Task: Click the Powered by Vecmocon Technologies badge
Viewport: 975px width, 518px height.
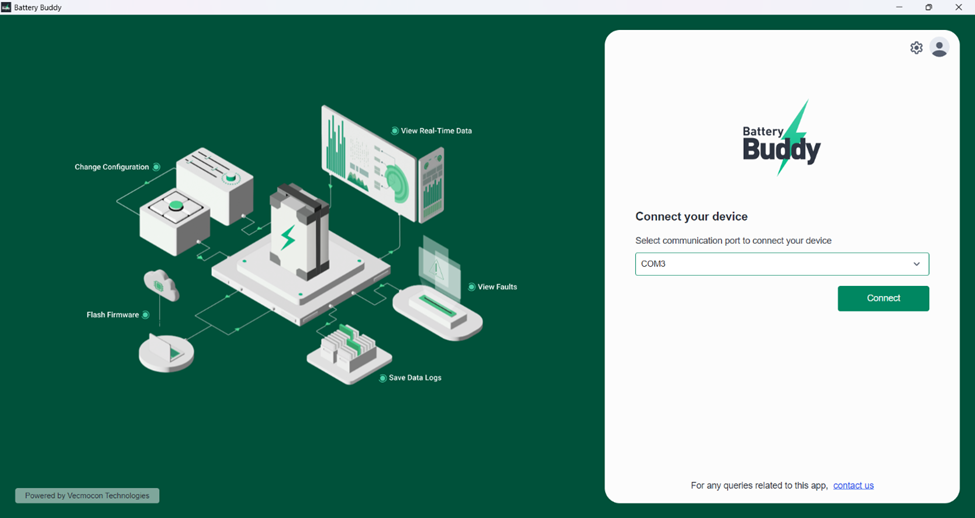Action: [x=87, y=495]
